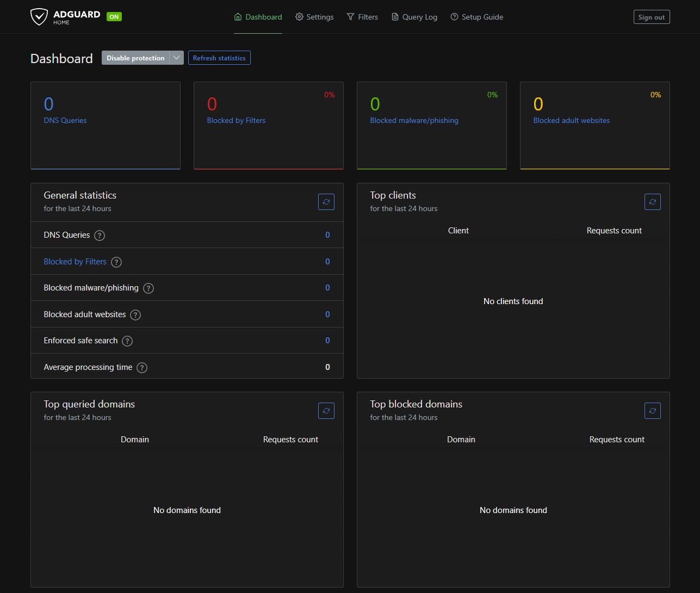Sign out of AdGuard Home
This screenshot has height=593, width=700.
[x=651, y=17]
